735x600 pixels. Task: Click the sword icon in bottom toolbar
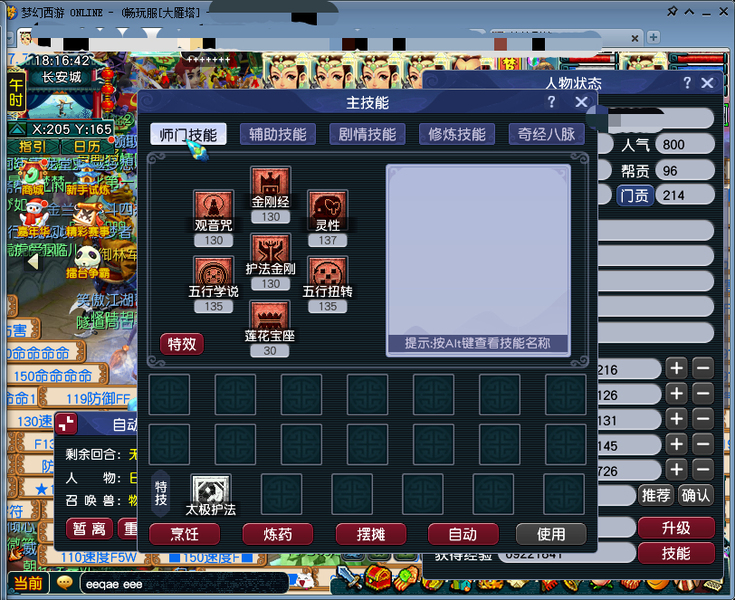347,577
